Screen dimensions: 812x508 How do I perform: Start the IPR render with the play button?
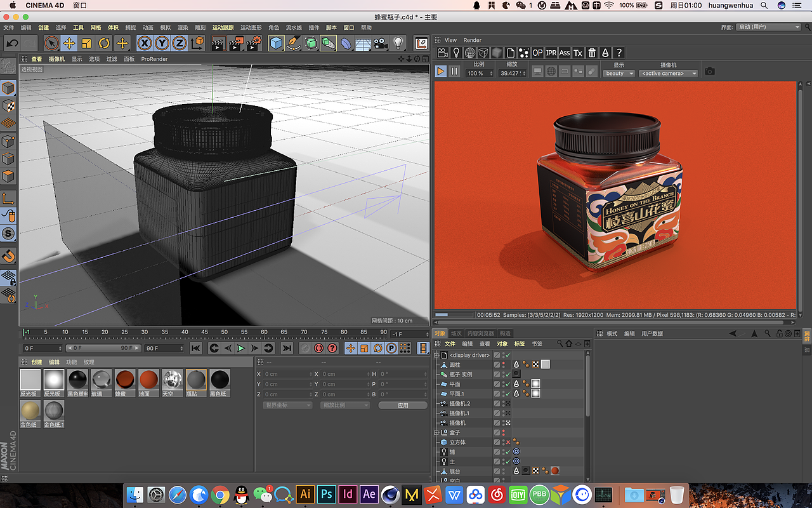pos(441,72)
